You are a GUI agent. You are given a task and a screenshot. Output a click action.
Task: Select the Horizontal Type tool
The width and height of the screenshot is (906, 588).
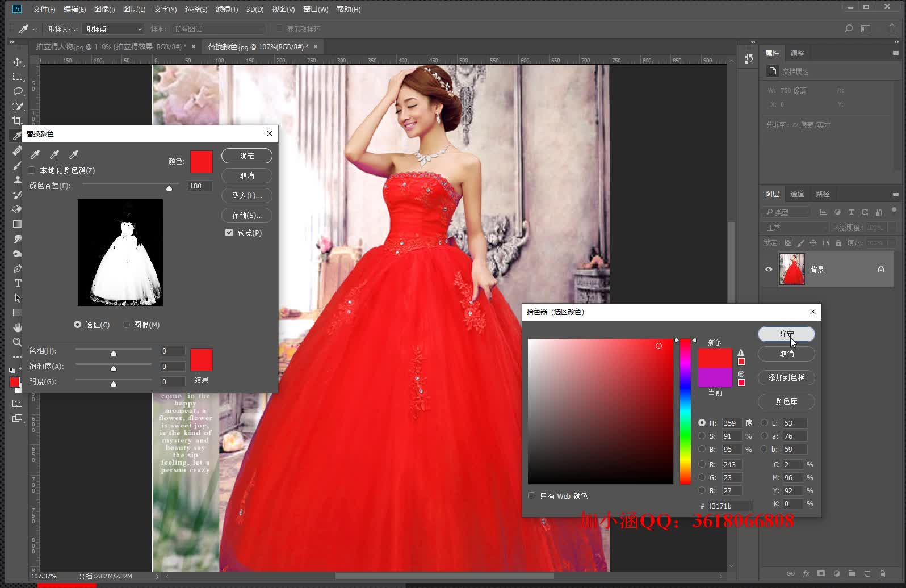coord(18,283)
